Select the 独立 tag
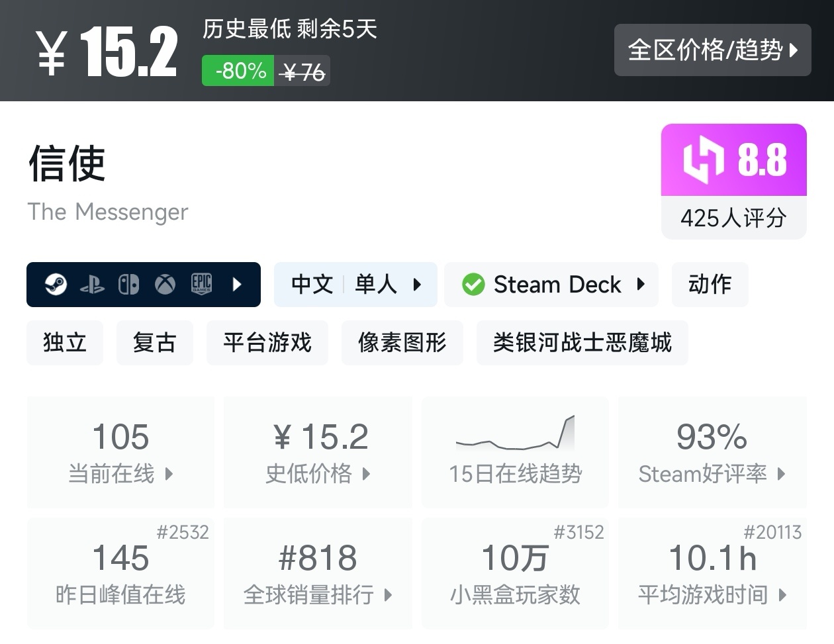 point(65,343)
